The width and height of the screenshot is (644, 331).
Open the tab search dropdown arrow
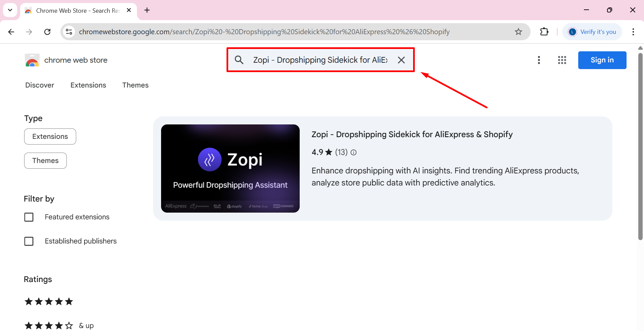(10, 10)
